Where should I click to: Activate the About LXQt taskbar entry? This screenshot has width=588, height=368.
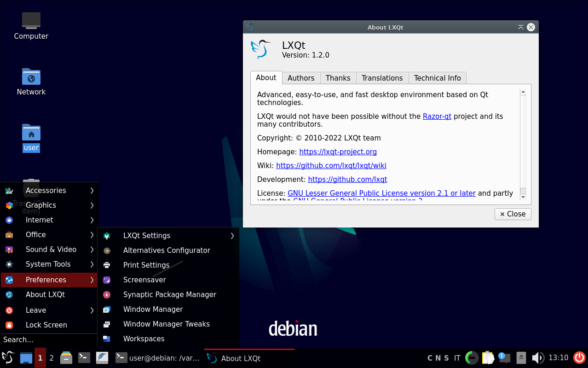pyautogui.click(x=249, y=358)
